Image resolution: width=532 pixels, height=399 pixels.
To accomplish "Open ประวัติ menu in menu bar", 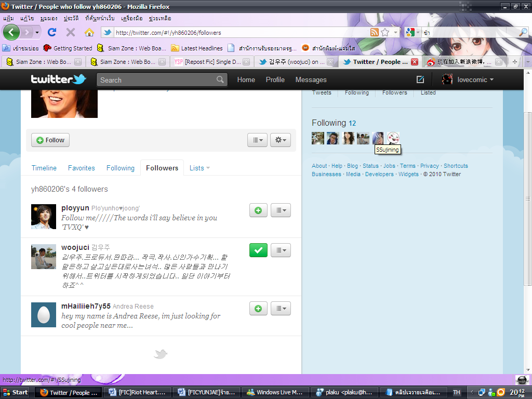I will click(x=71, y=18).
